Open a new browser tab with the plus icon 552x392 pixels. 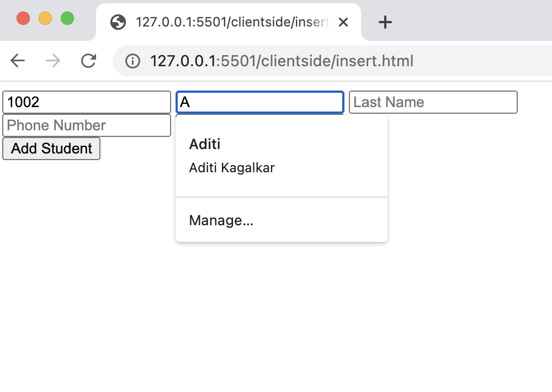385,22
